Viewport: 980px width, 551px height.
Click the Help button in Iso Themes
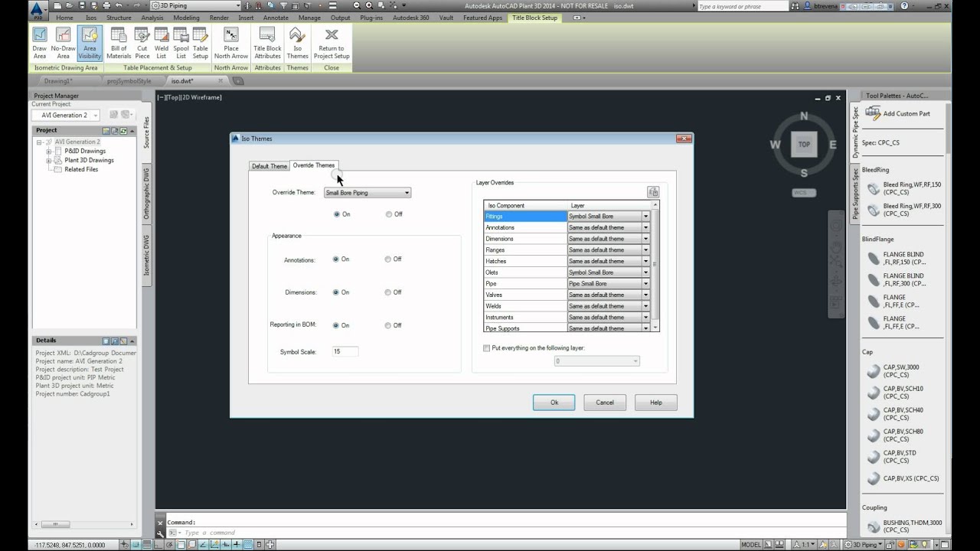pos(656,402)
